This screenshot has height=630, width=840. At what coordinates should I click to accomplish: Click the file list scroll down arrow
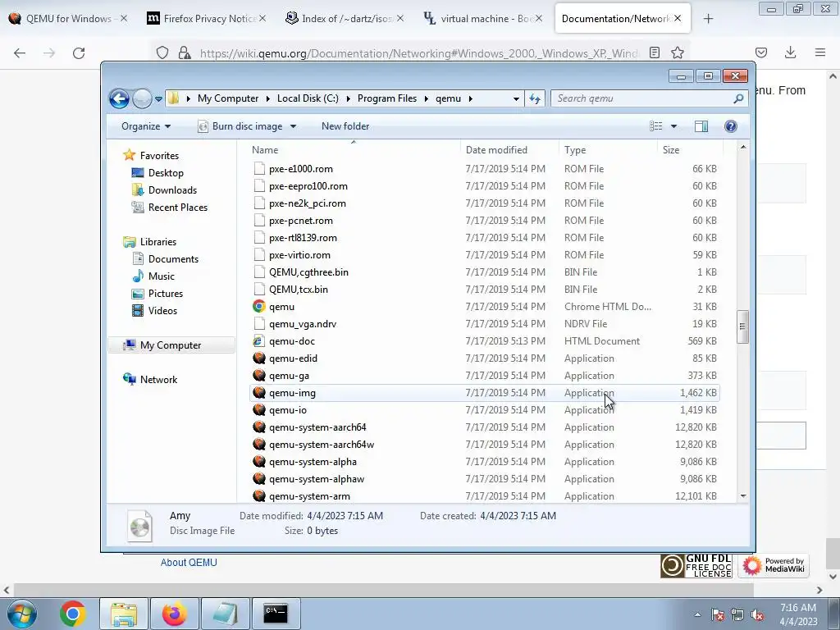743,496
